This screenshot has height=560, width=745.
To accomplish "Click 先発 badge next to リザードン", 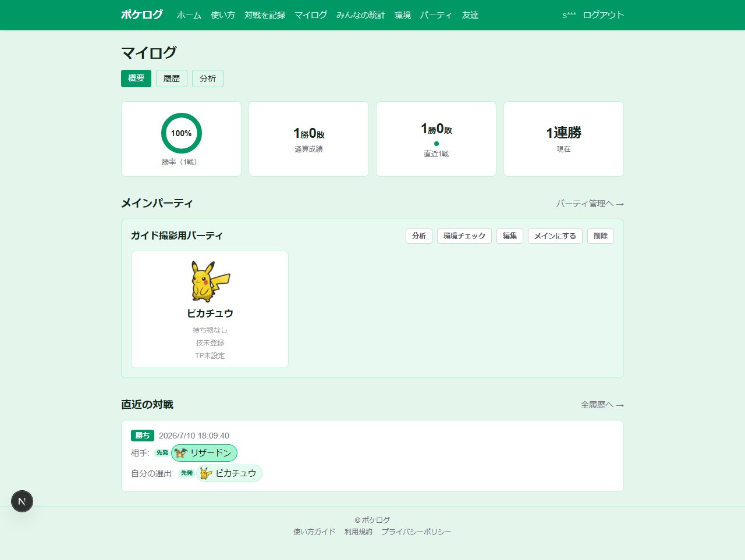I will tap(162, 453).
